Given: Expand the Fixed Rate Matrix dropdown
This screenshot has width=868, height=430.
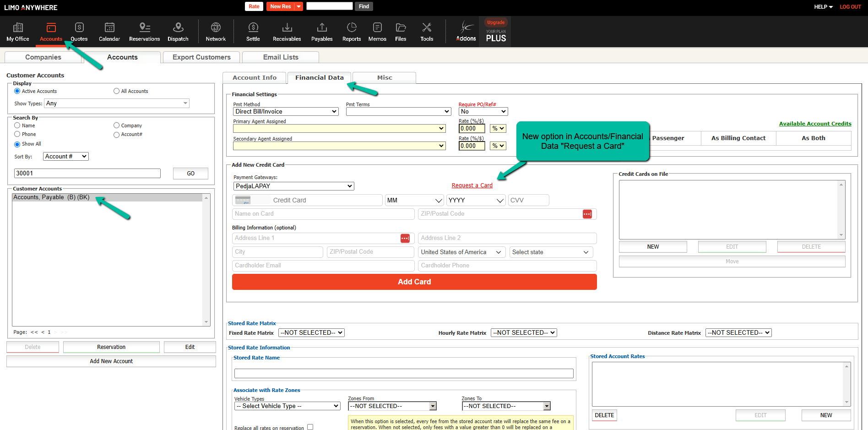Looking at the screenshot, I should [311, 333].
